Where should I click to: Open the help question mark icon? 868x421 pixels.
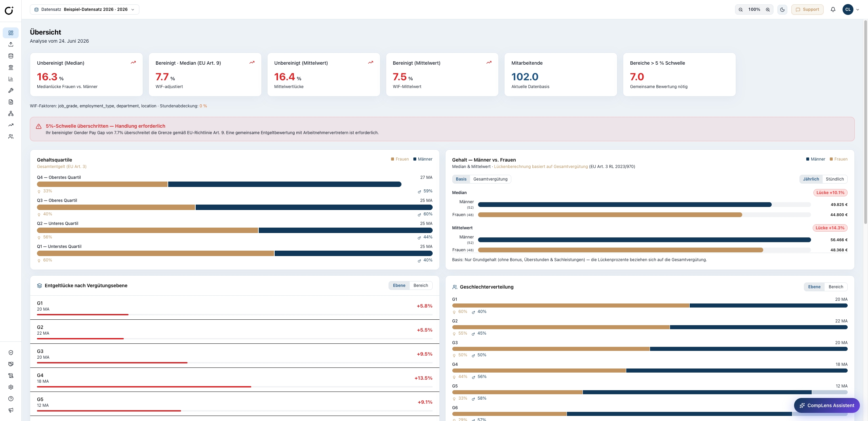pyautogui.click(x=11, y=399)
